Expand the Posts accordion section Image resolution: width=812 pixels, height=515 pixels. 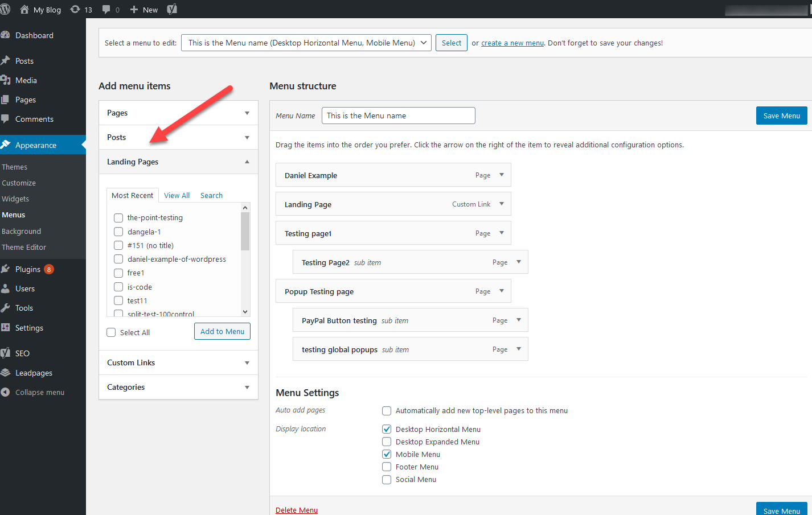(x=178, y=137)
